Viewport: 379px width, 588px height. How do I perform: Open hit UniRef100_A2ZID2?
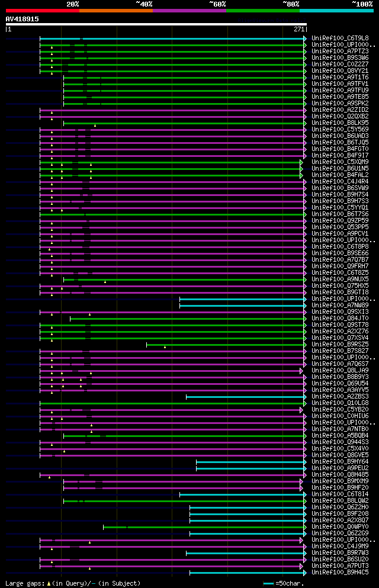tap(340, 110)
